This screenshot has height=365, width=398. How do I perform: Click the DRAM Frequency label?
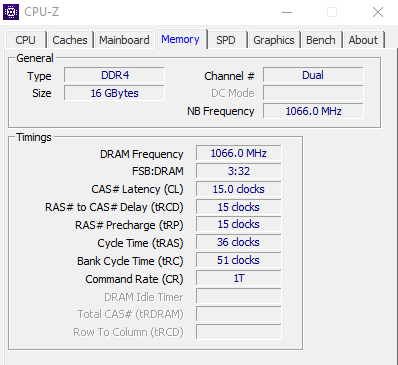pos(142,154)
